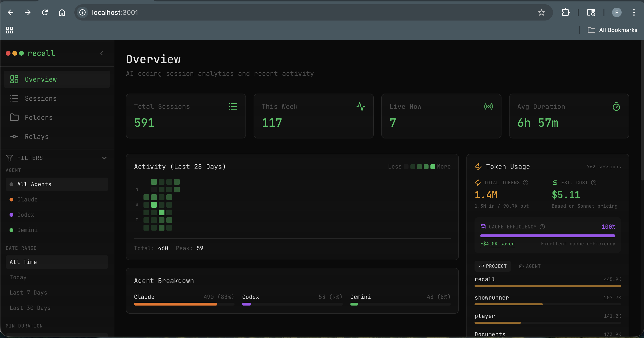Select Relays in the sidebar
Screen dimensions: 644x338
coord(36,137)
